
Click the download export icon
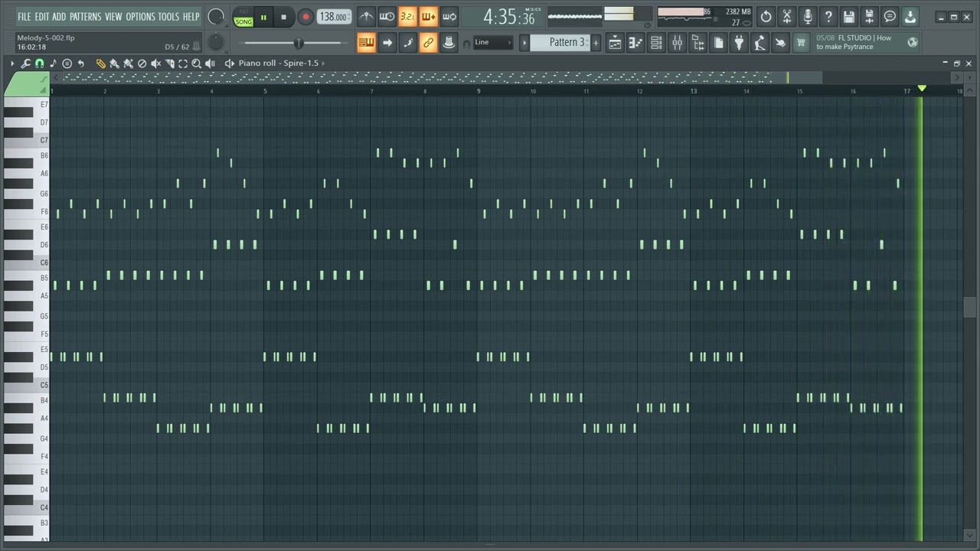tap(910, 16)
